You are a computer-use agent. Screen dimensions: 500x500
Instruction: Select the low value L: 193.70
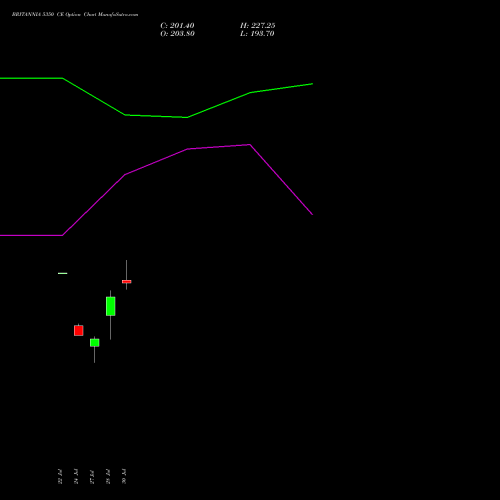tap(257, 34)
